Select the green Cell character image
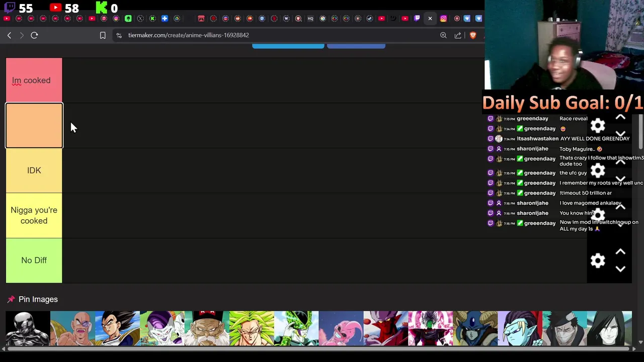Viewport: 644px width, 362px height. coord(296,328)
